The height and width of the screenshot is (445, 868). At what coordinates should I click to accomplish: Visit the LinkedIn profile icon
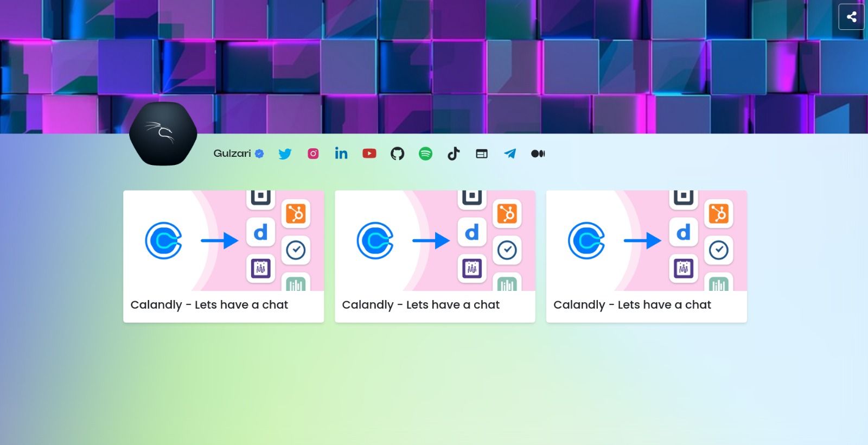(x=341, y=154)
